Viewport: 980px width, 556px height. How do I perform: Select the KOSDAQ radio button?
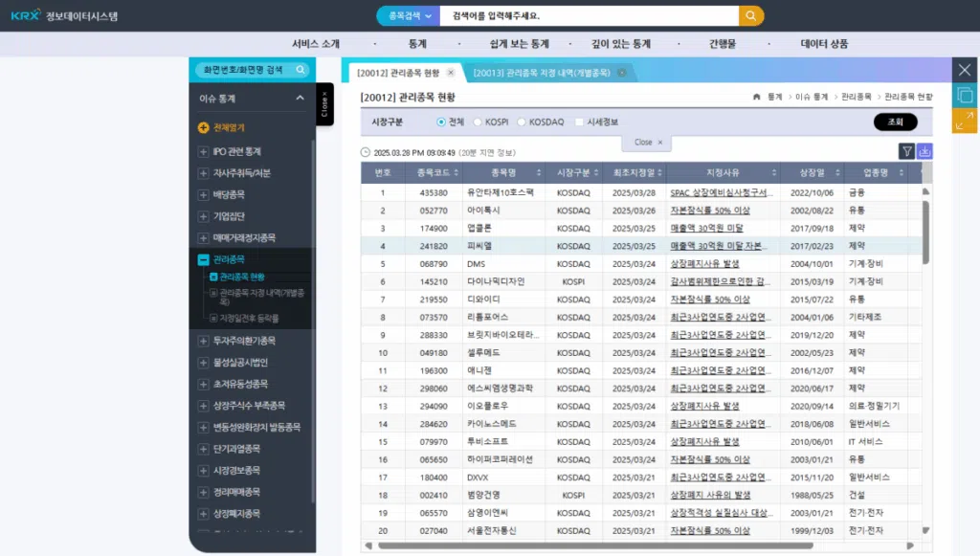pyautogui.click(x=522, y=122)
